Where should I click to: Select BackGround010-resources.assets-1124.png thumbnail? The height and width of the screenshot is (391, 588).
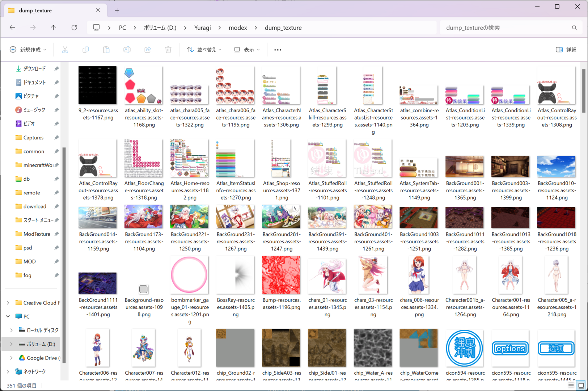[x=557, y=167]
